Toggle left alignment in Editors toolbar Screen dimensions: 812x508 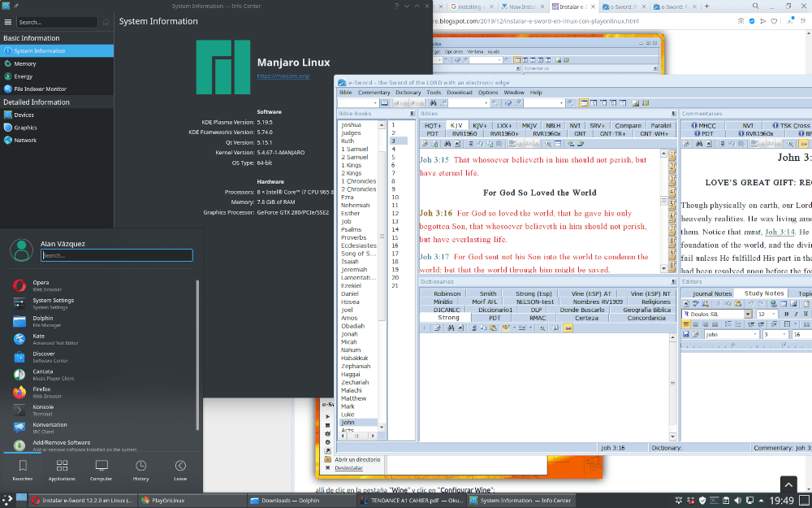[x=686, y=324]
